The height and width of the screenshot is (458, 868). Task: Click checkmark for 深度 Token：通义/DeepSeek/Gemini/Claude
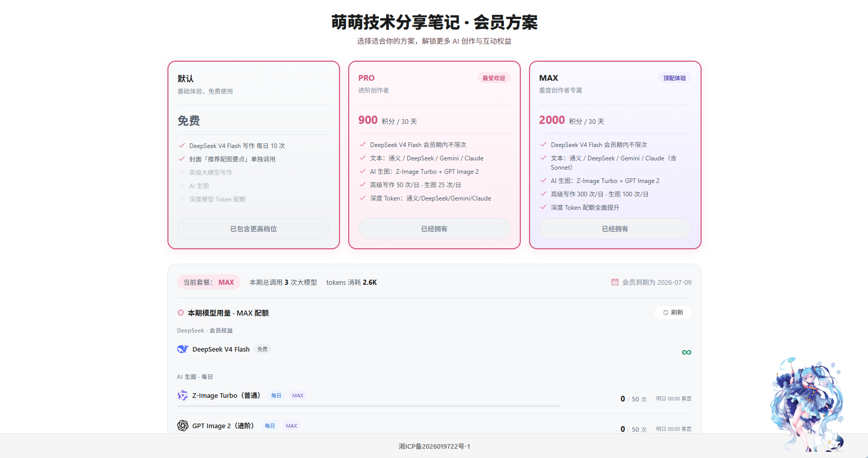(362, 198)
